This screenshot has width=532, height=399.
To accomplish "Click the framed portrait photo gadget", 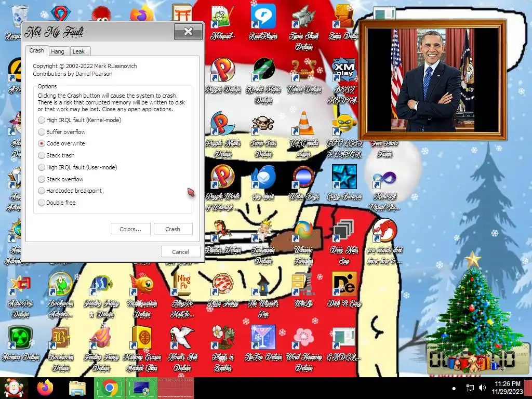I will 432,80.
